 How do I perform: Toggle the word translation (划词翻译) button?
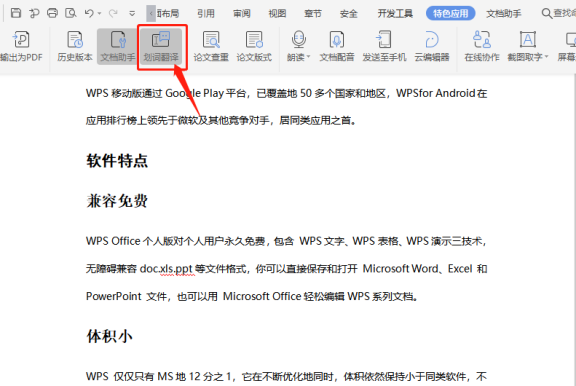[x=161, y=46]
